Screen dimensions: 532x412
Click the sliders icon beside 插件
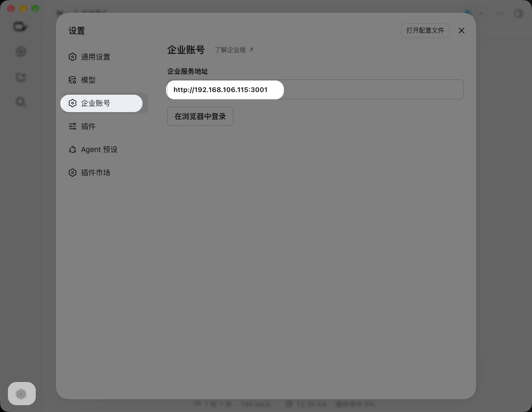click(73, 126)
